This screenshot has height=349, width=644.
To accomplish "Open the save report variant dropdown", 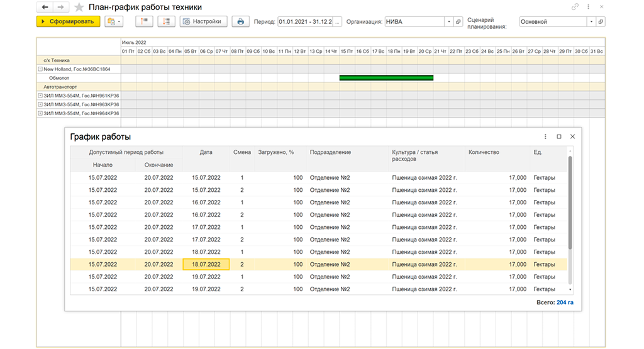I will pyautogui.click(x=113, y=21).
